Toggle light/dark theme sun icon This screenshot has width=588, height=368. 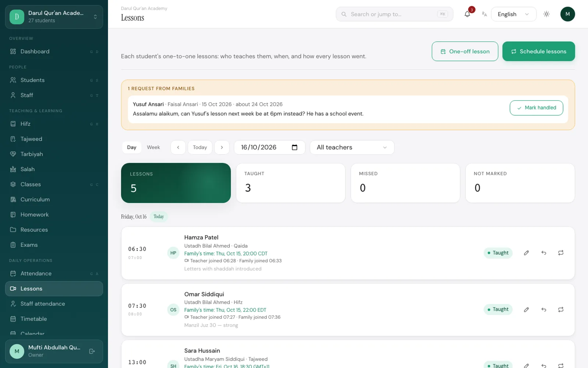tap(546, 14)
